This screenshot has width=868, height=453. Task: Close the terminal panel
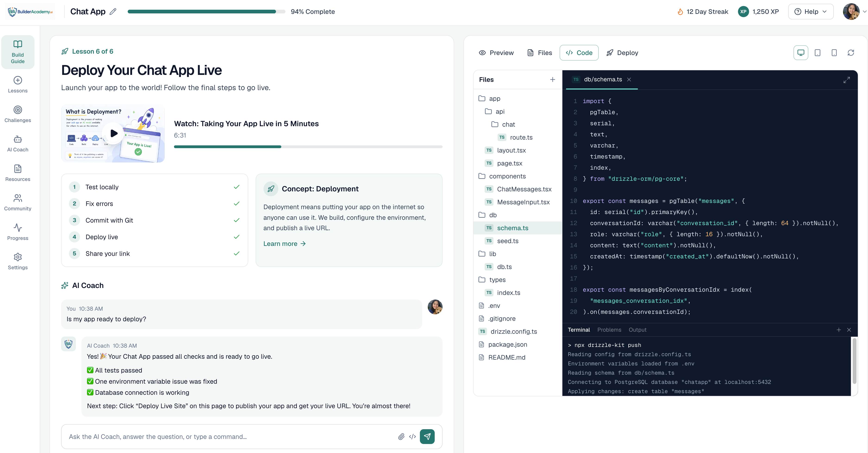pyautogui.click(x=849, y=330)
